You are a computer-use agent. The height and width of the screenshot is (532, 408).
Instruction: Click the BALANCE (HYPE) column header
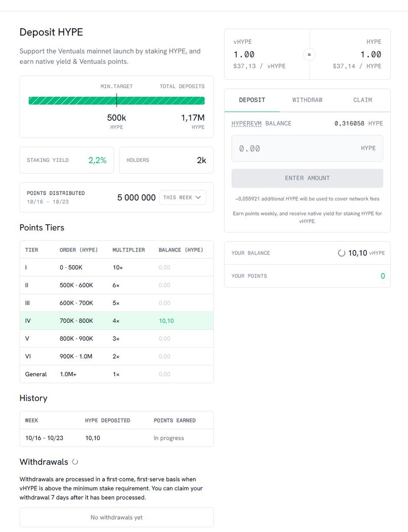(181, 250)
